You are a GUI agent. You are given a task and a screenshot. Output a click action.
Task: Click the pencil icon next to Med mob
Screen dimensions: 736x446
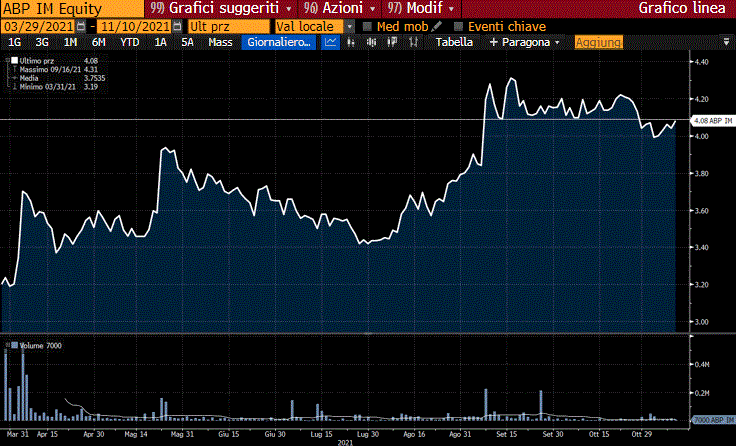(x=436, y=26)
